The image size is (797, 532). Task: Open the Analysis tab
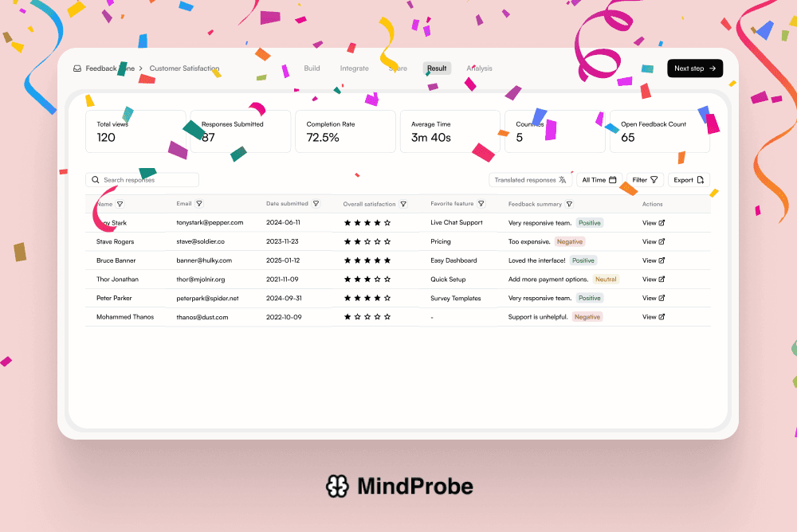tap(479, 68)
